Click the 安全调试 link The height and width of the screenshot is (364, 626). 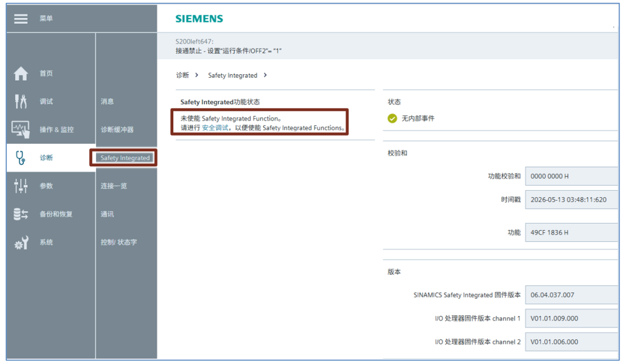215,128
